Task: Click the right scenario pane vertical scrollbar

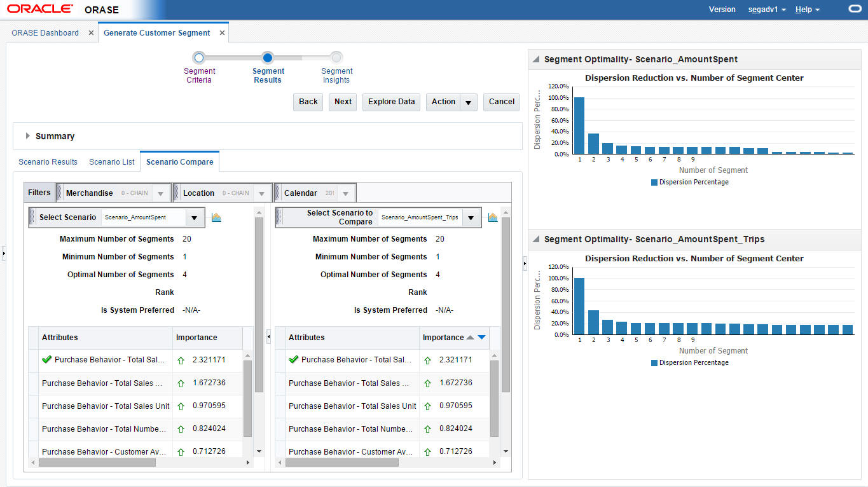Action: tap(506, 305)
